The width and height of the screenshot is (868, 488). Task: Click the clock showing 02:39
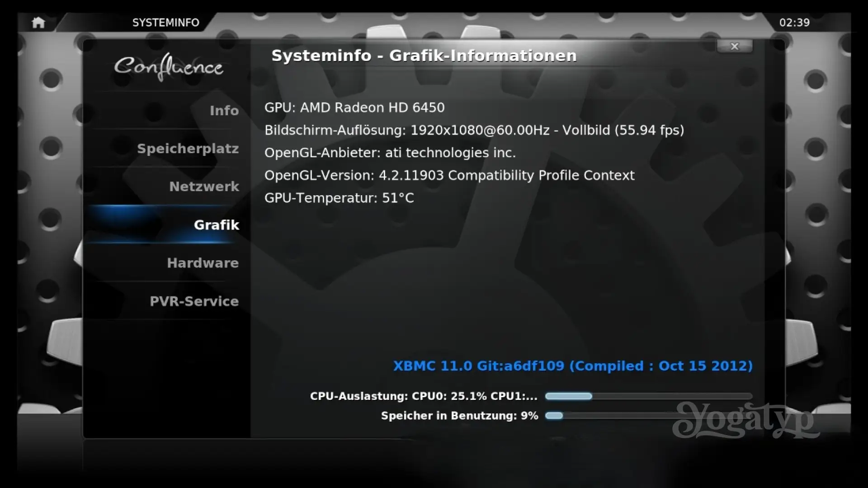794,23
